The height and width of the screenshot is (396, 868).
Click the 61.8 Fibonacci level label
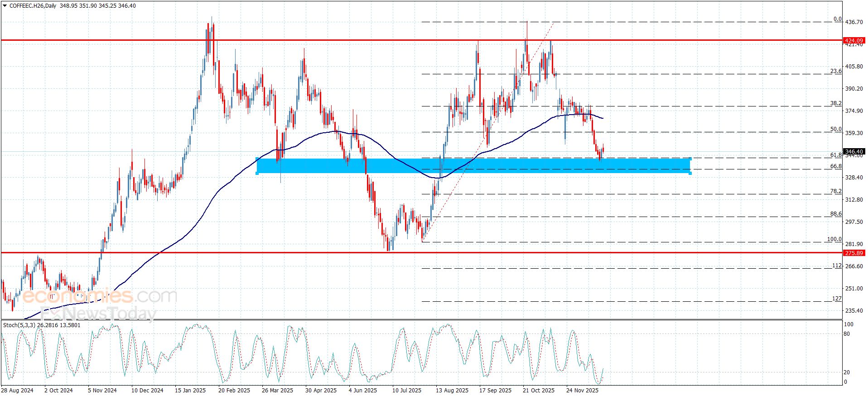836,155
